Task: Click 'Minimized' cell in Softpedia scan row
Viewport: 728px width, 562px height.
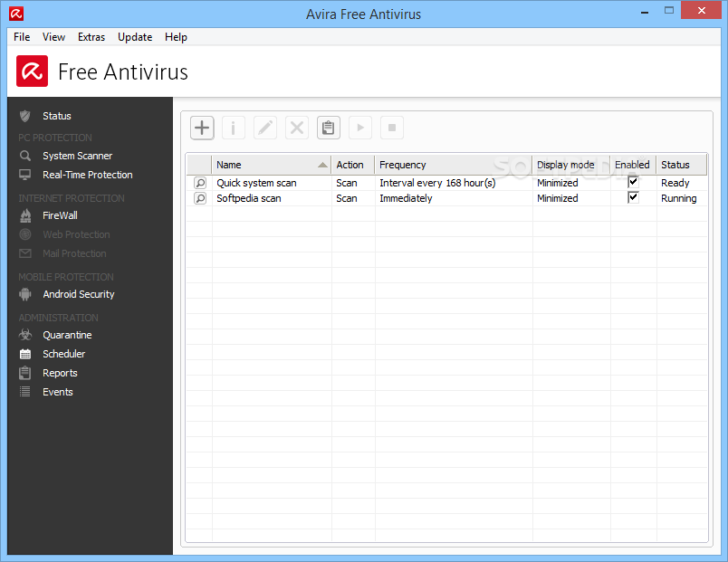Action: (x=558, y=198)
